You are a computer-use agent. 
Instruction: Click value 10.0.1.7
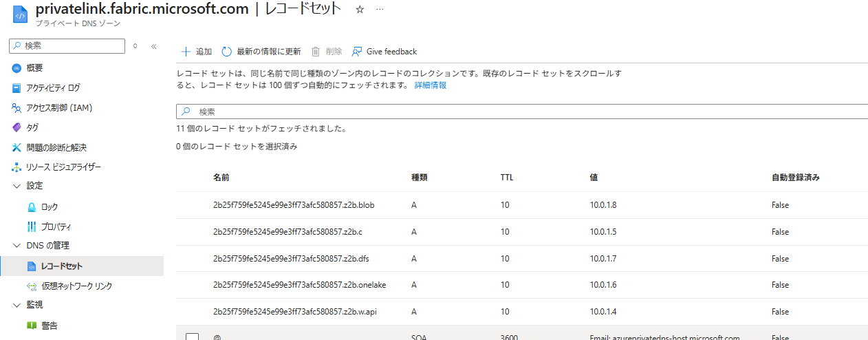coord(603,259)
